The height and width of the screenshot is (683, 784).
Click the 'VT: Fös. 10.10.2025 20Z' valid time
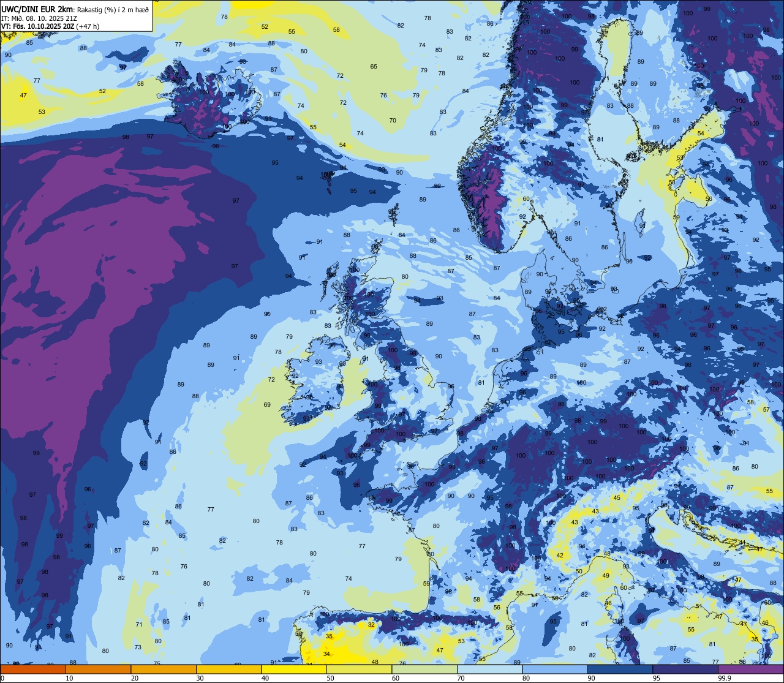(x=37, y=26)
